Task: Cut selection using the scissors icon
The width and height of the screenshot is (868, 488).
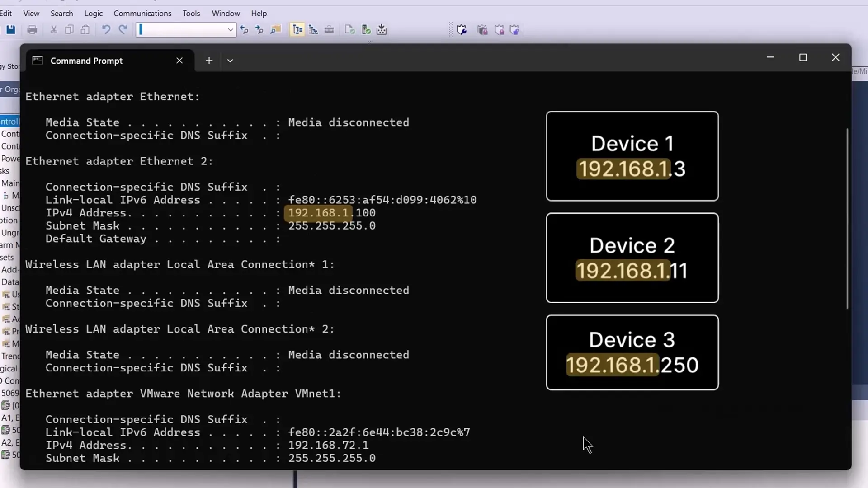Action: coord(54,30)
